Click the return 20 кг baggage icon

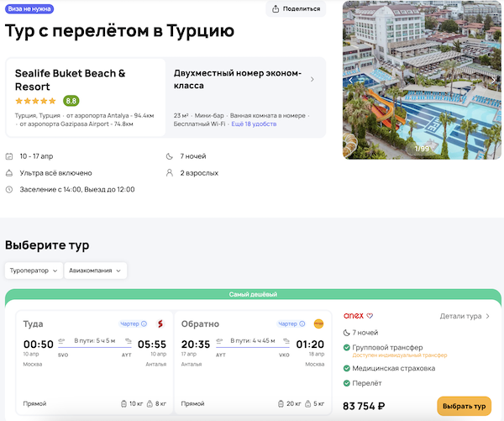(283, 404)
